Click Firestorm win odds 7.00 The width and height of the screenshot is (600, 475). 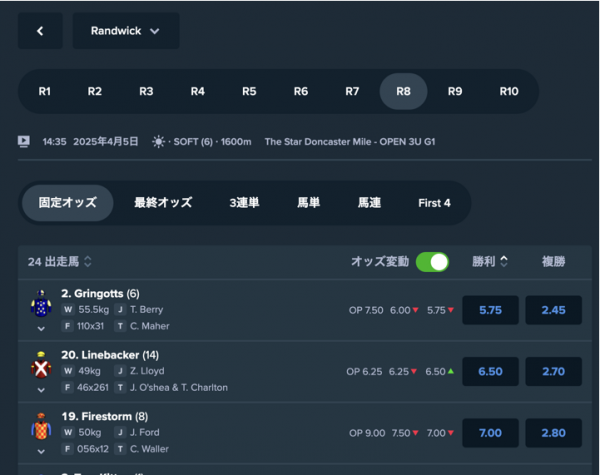(x=490, y=434)
